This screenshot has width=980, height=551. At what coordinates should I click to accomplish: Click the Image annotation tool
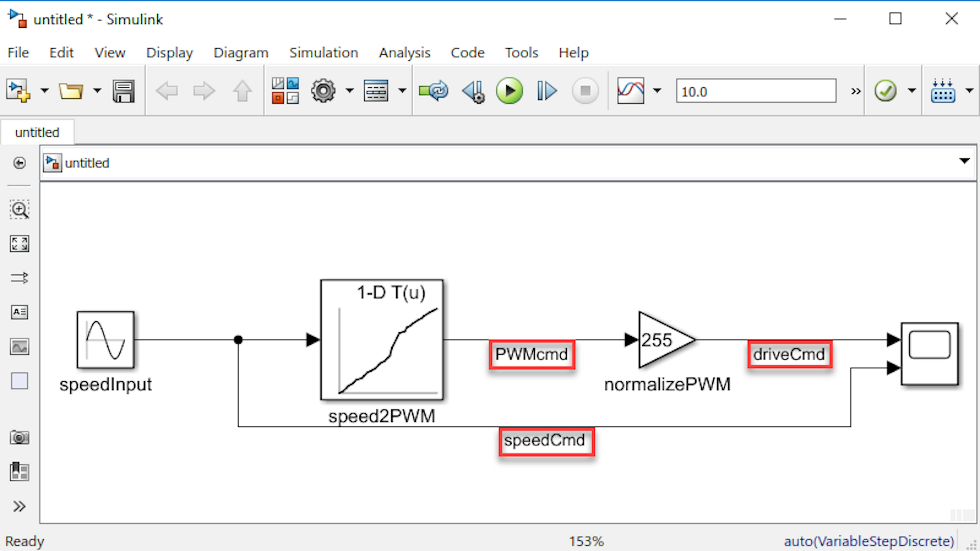(x=19, y=346)
